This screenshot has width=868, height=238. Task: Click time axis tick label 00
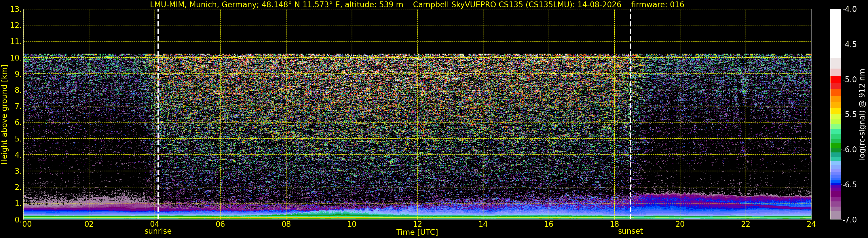pos(27,224)
